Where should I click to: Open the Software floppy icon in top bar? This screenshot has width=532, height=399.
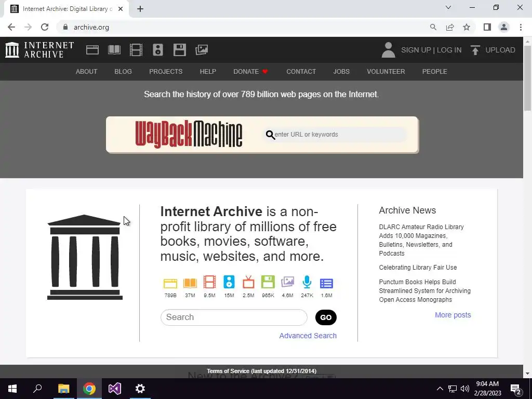[x=179, y=50]
